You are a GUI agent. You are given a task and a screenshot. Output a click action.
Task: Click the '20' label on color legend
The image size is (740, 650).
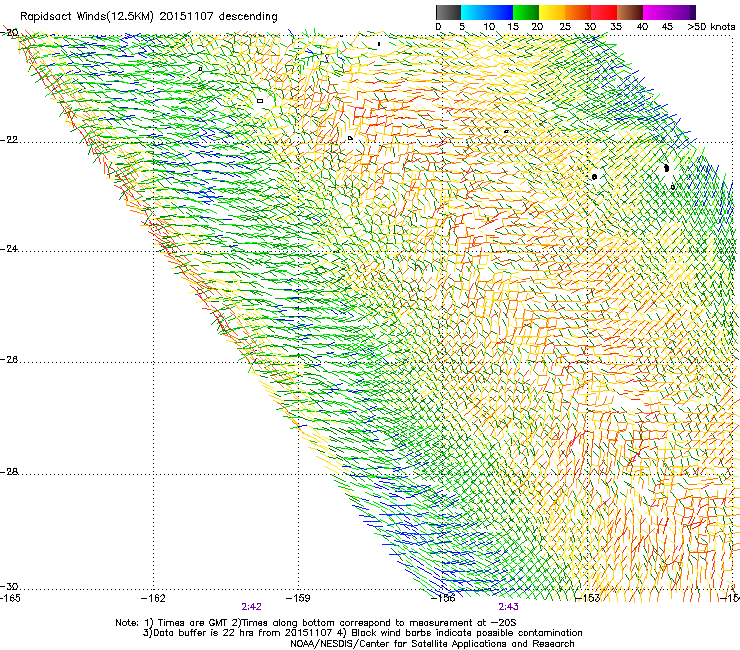click(x=537, y=27)
